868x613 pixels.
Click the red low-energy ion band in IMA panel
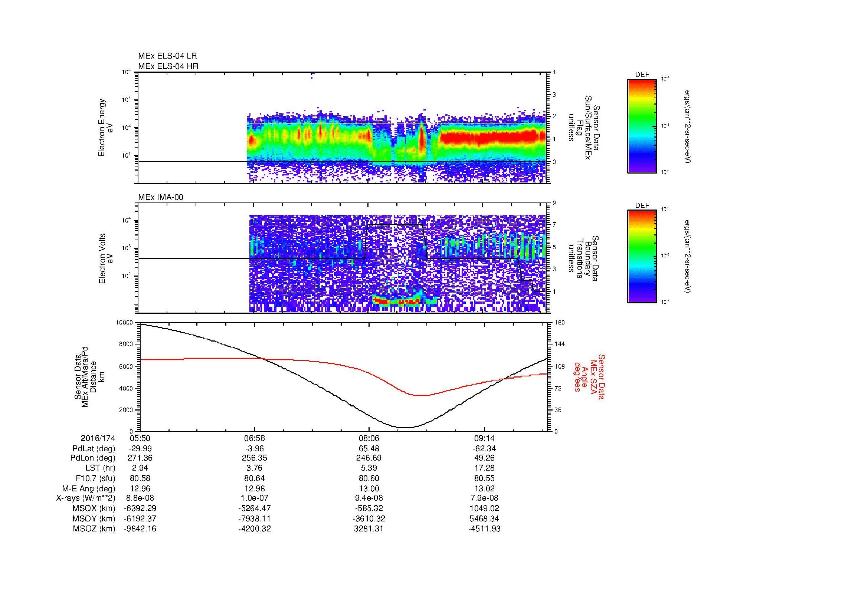[x=396, y=301]
